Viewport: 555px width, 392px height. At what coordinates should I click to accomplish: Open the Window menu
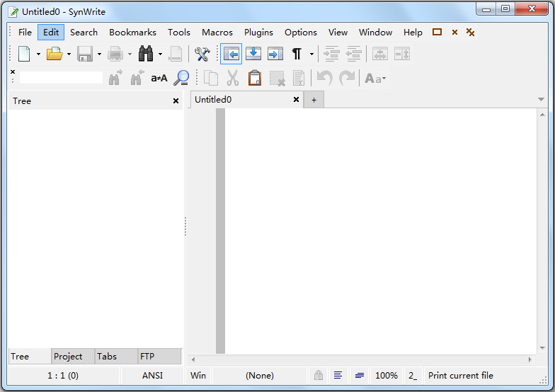(x=375, y=33)
